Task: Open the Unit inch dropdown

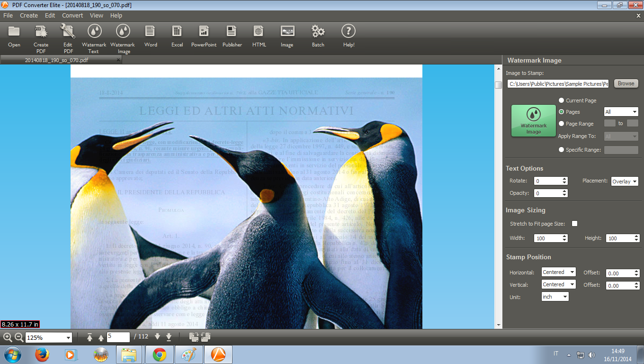Action: (555, 297)
